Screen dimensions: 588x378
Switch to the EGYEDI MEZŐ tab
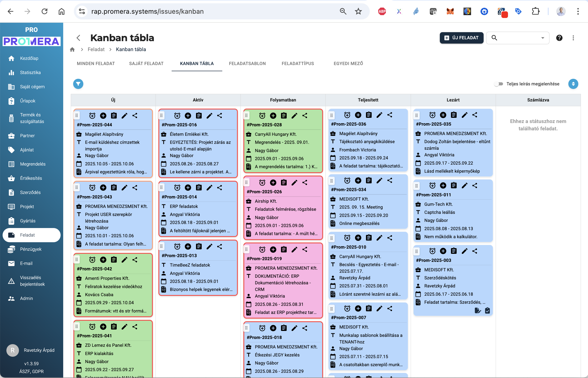[348, 63]
